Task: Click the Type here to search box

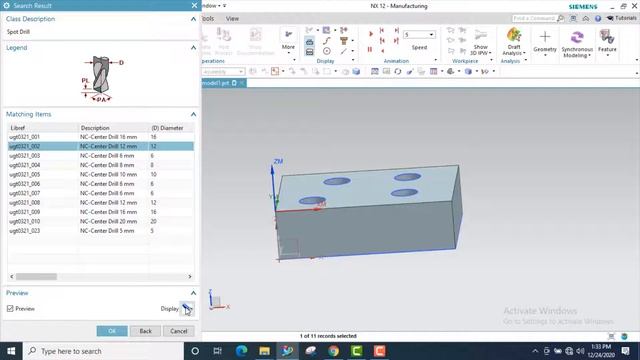Action: (x=103, y=351)
